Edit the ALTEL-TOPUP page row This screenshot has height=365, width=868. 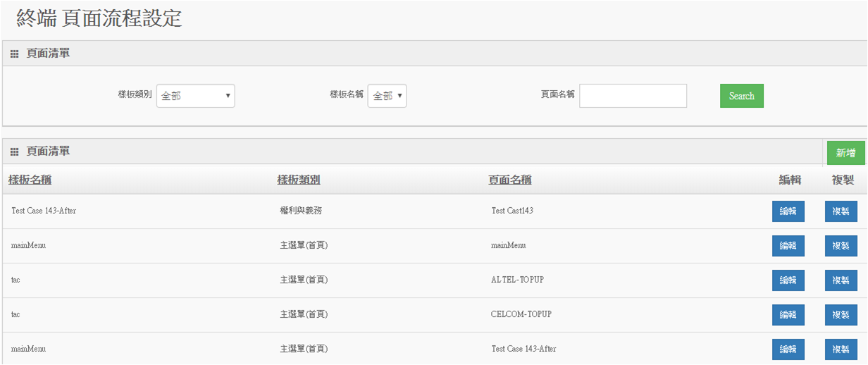click(x=788, y=280)
